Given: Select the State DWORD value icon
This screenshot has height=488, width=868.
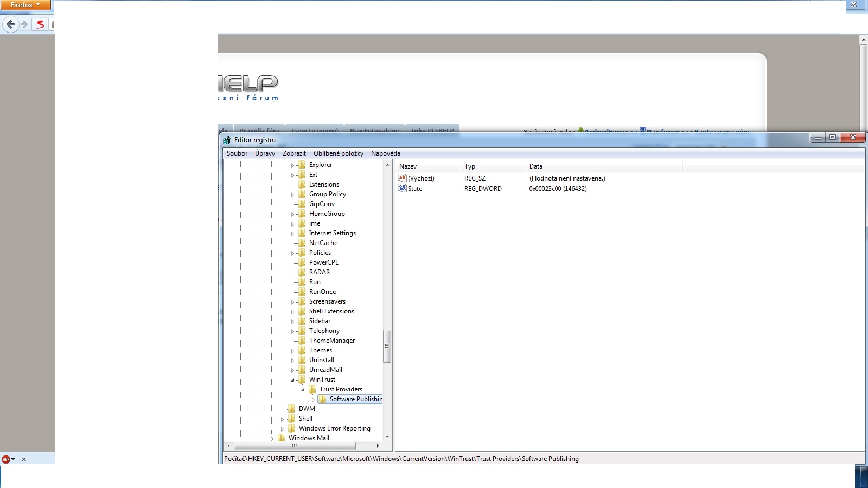Looking at the screenshot, I should click(403, 188).
